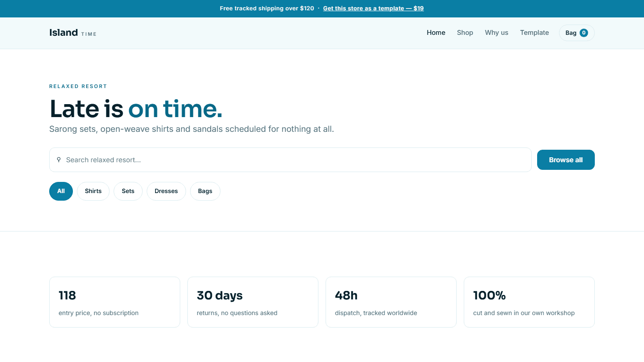Screen dimensions: 644x362
Task: Select the All filter chip
Action: coord(61,191)
